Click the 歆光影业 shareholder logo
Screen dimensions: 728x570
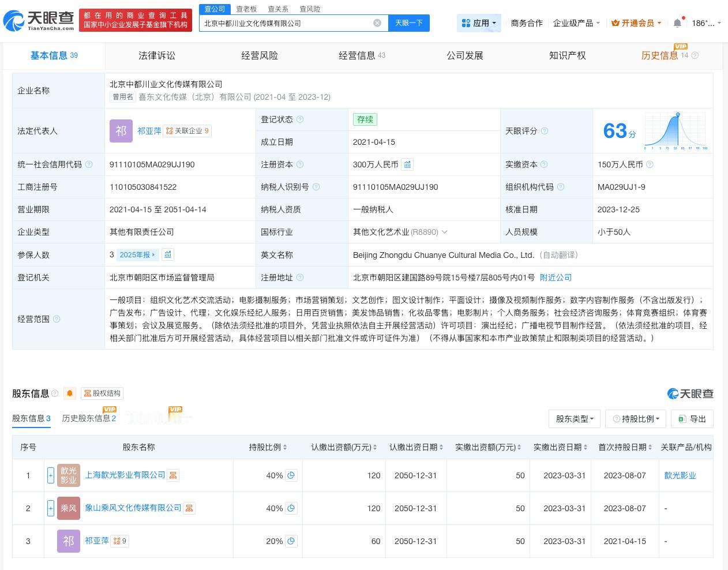[x=69, y=475]
